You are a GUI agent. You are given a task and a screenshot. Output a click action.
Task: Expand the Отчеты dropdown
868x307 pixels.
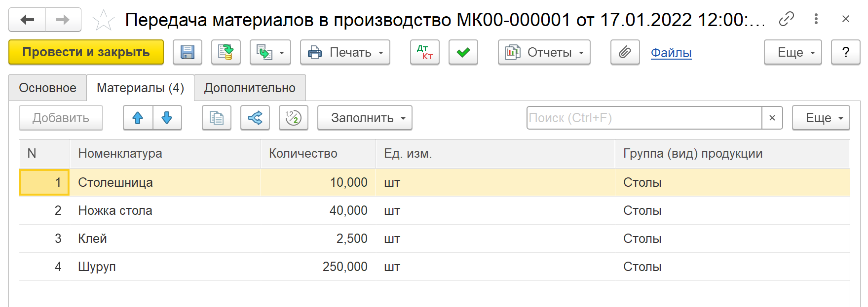(x=544, y=52)
